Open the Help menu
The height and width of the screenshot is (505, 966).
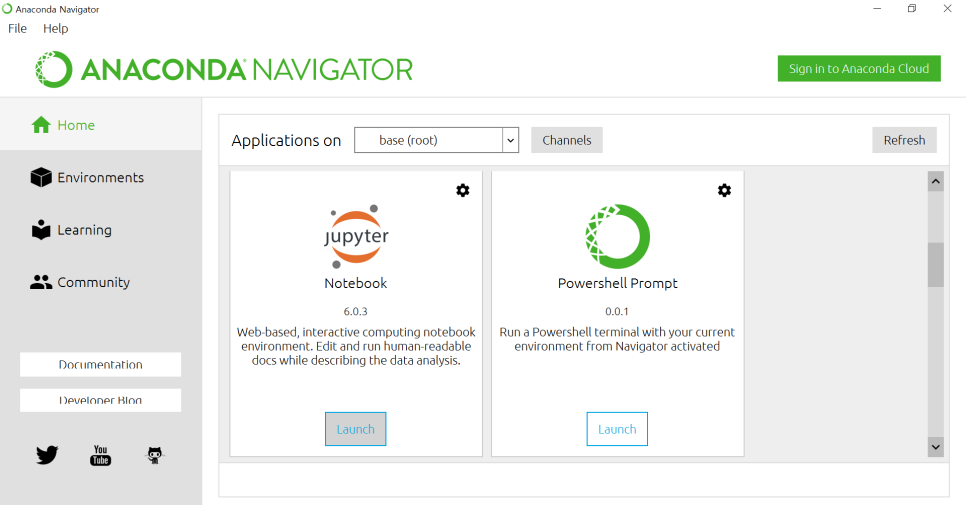[55, 28]
